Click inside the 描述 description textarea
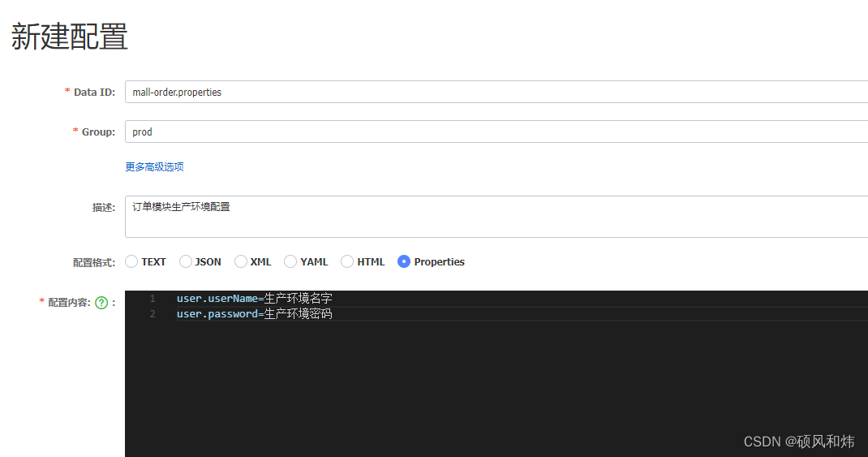 coord(496,217)
